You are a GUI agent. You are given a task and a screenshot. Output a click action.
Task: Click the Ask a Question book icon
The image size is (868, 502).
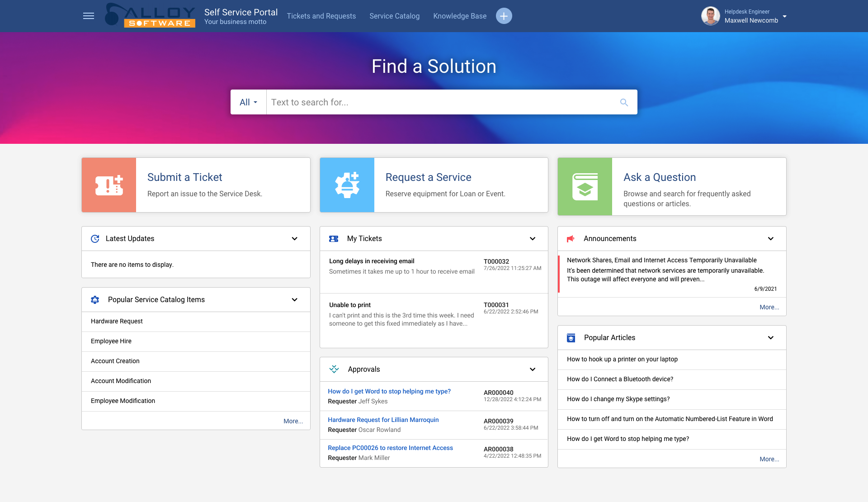[x=585, y=186]
